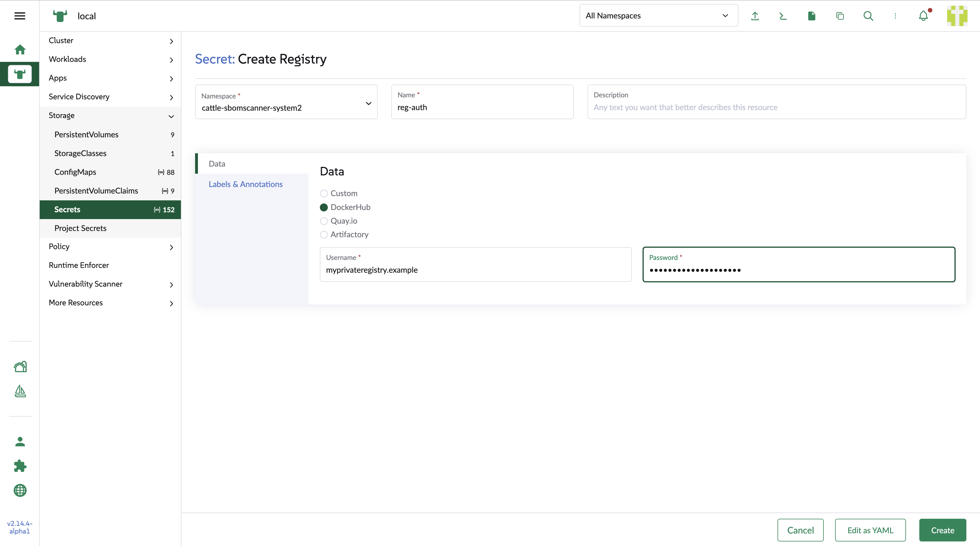Image resolution: width=980 pixels, height=546 pixels.
Task: Open Project Secrets in the sidebar
Action: click(x=110, y=228)
